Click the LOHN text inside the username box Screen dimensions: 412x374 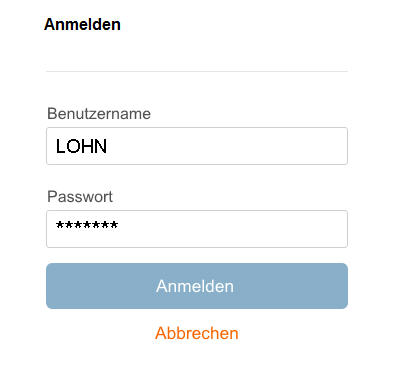click(81, 146)
